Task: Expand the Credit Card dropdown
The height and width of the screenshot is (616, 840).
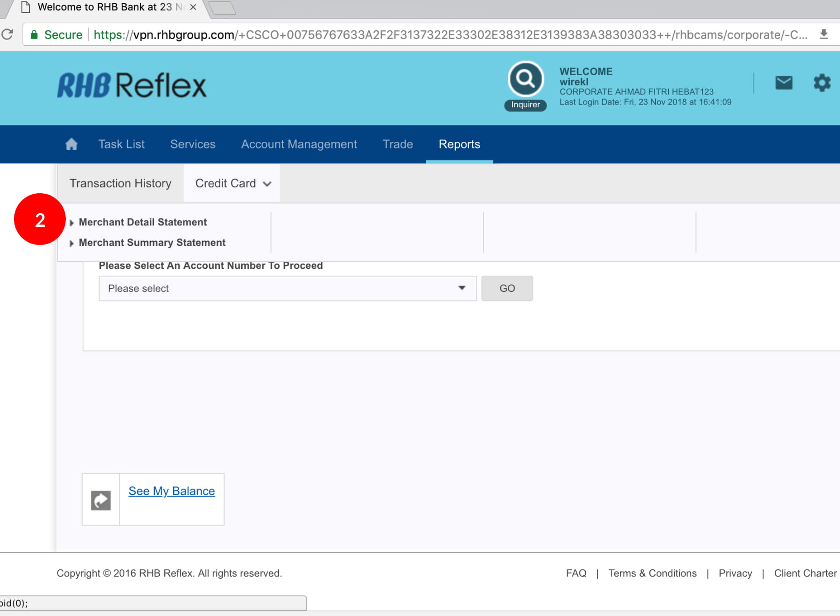Action: (x=232, y=183)
